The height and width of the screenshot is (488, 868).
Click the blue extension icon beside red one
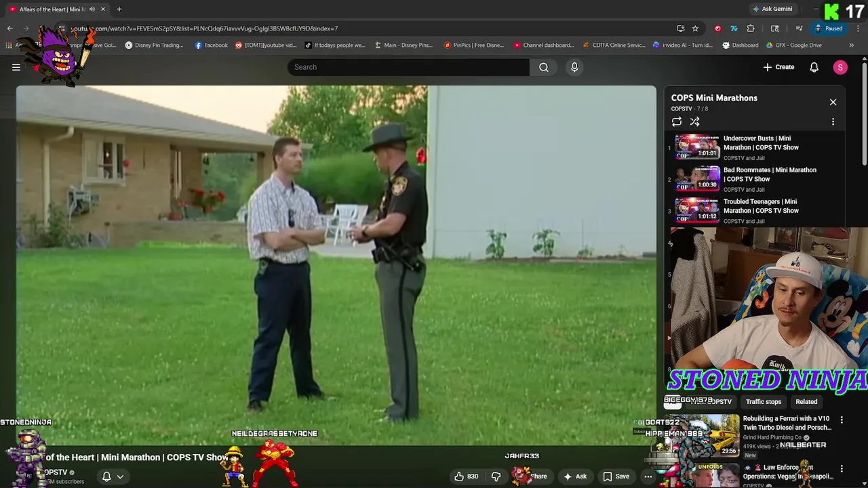pyautogui.click(x=734, y=28)
